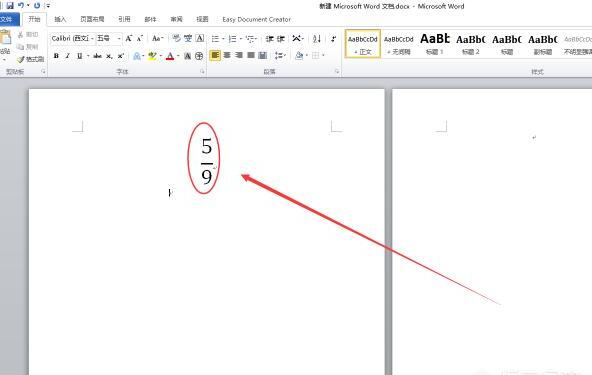Switch to the Easy Document Creator tab
This screenshot has height=375, width=592.
click(256, 19)
